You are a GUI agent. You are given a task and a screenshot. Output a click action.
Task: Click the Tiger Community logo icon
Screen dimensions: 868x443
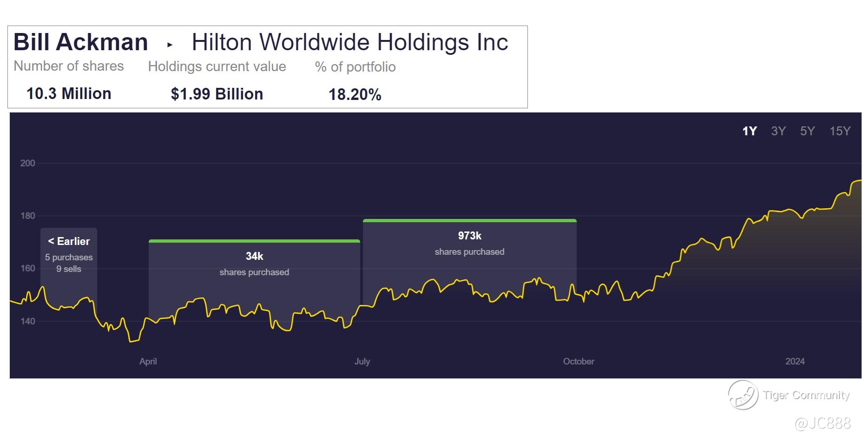click(742, 395)
